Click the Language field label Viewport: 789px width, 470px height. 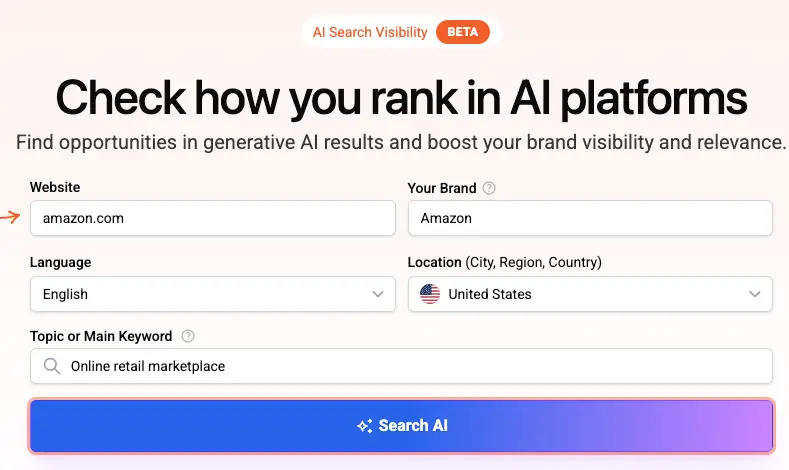point(60,262)
